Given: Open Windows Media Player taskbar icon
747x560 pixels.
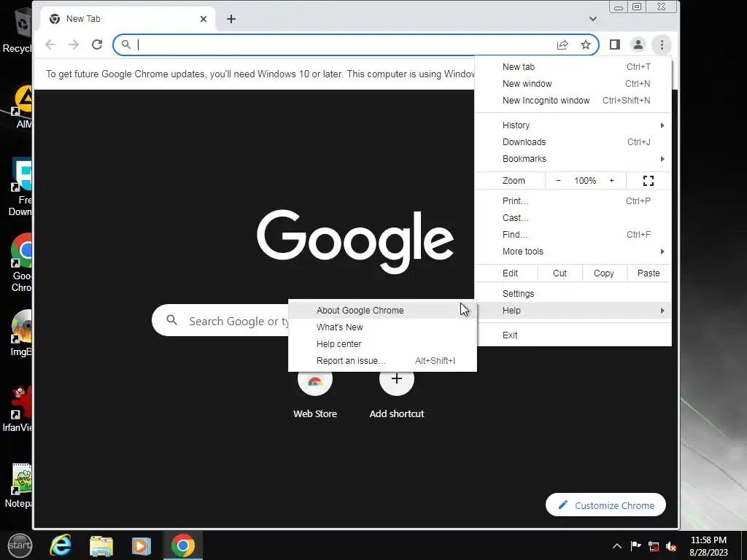Looking at the screenshot, I should [x=141, y=545].
